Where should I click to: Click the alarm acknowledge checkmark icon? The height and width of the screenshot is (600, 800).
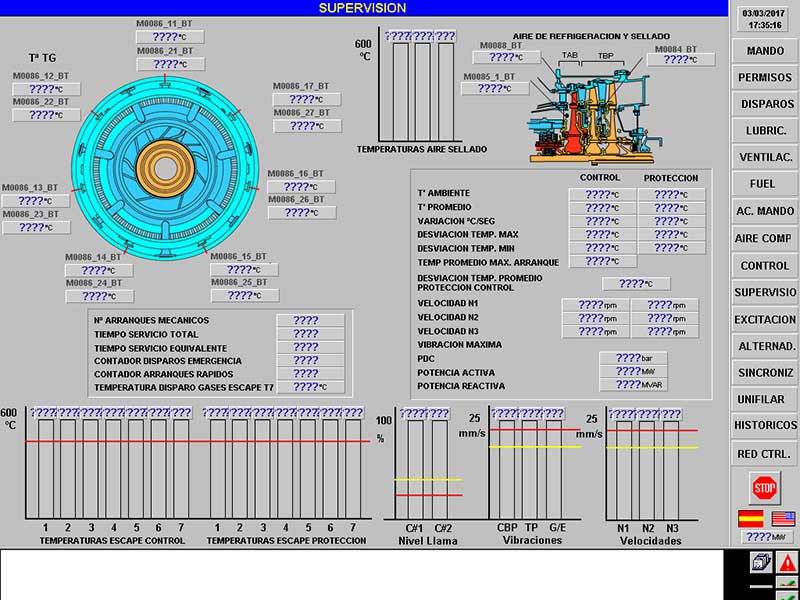tap(787, 582)
